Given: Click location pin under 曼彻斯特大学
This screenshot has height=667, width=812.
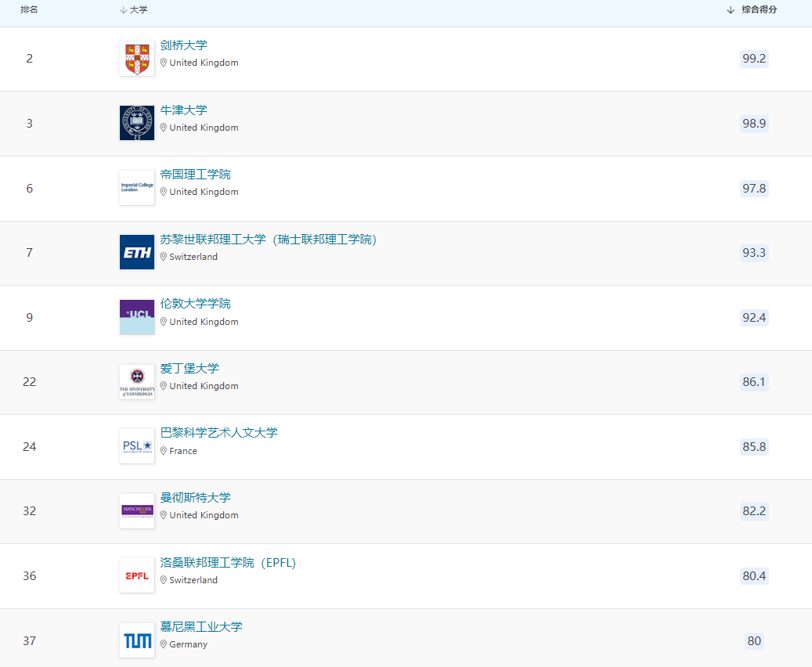Looking at the screenshot, I should (x=163, y=515).
